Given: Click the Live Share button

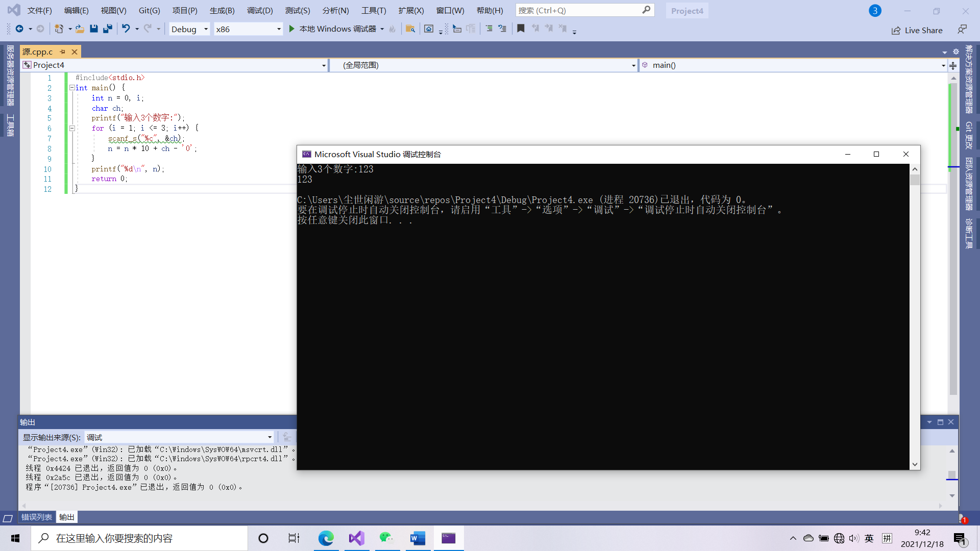Looking at the screenshot, I should click(x=917, y=31).
